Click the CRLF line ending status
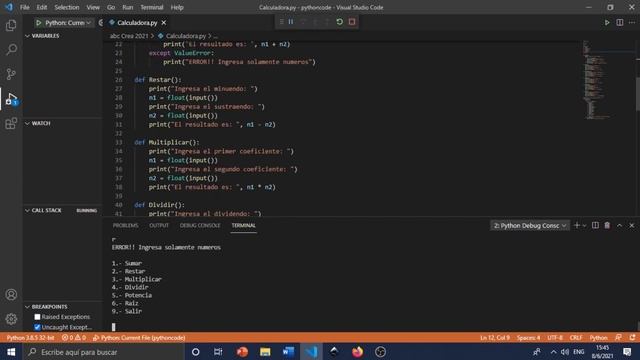 [x=576, y=338]
